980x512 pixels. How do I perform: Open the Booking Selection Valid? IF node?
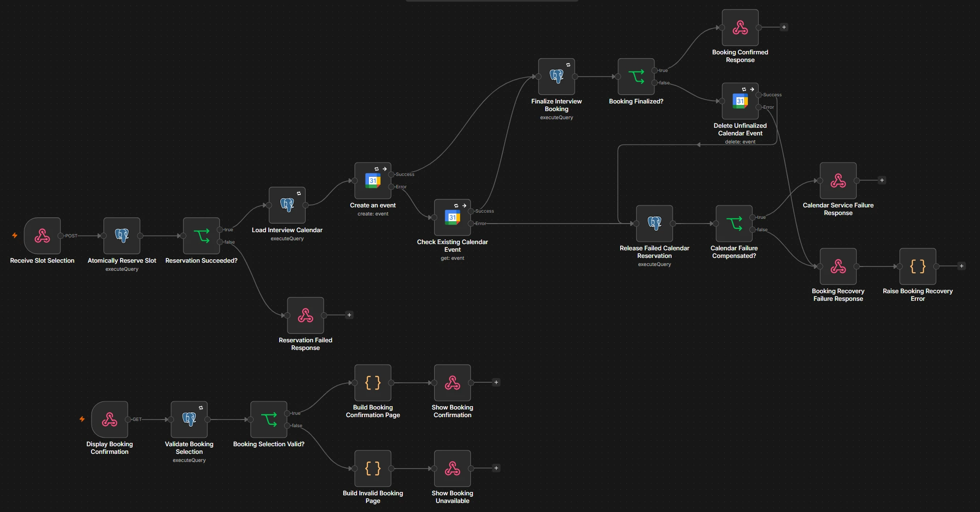269,420
